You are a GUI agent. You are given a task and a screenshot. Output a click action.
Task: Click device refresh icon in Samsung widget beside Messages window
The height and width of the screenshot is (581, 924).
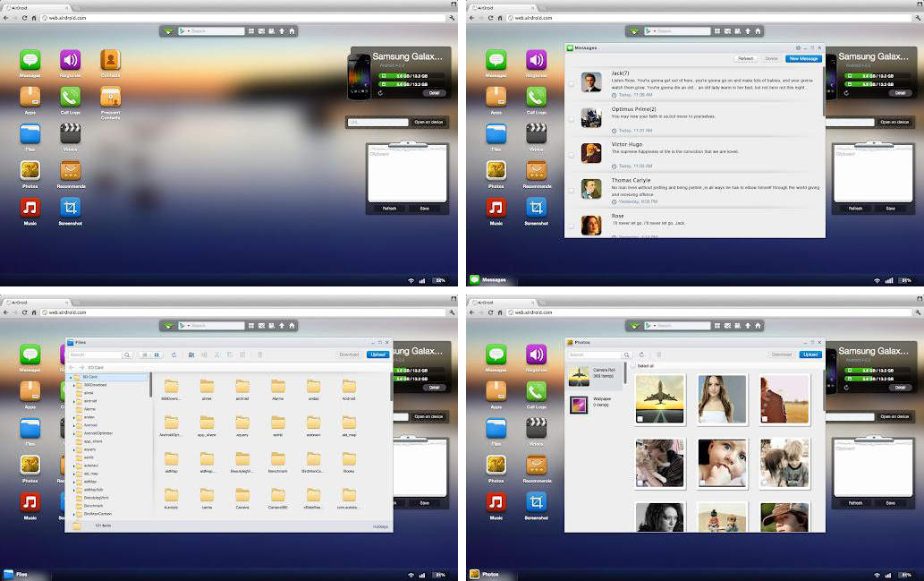846,92
